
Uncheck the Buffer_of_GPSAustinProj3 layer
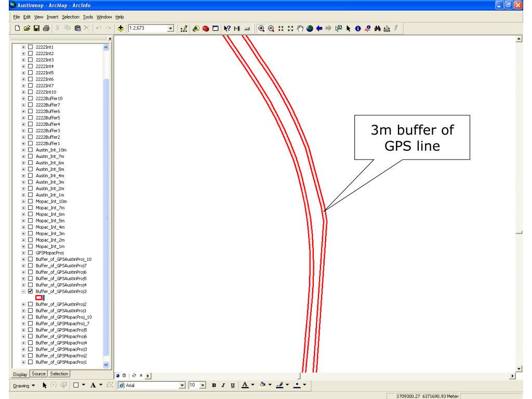pos(31,291)
